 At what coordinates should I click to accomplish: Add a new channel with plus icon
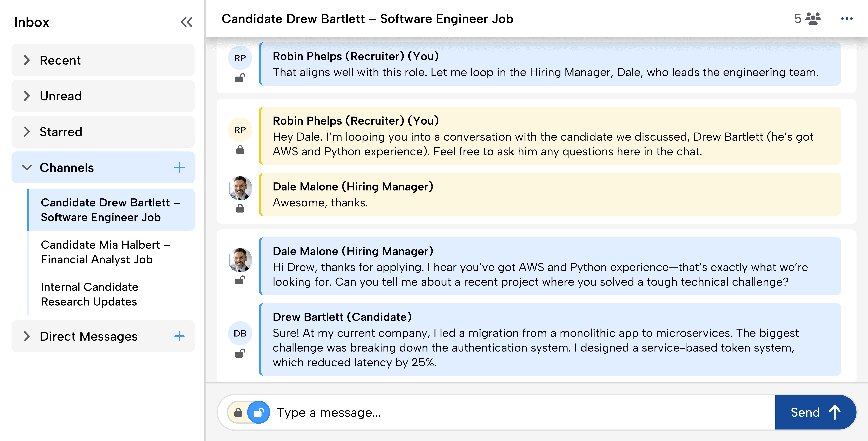pyautogui.click(x=179, y=168)
